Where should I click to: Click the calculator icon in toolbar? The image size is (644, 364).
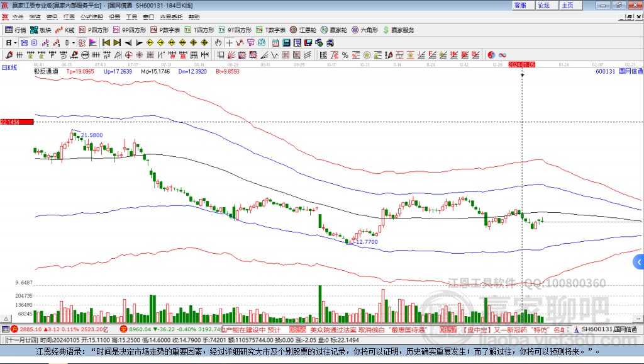pyautogui.click(x=287, y=43)
